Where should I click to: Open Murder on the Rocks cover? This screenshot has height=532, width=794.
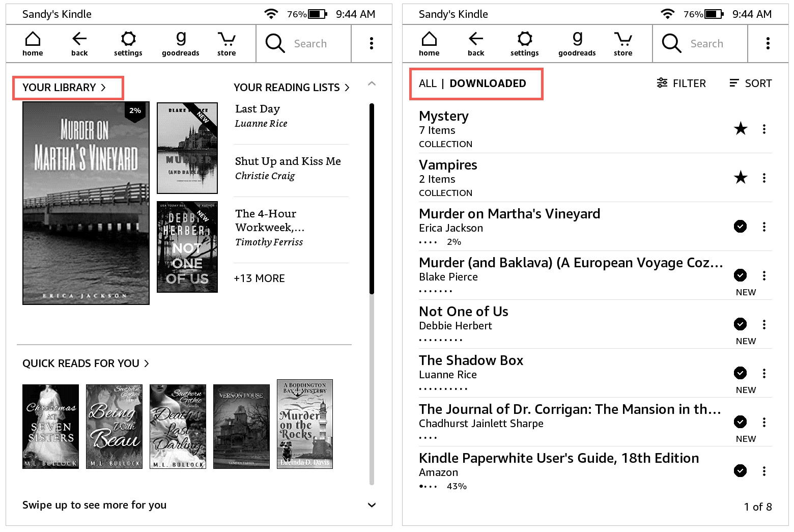305,424
